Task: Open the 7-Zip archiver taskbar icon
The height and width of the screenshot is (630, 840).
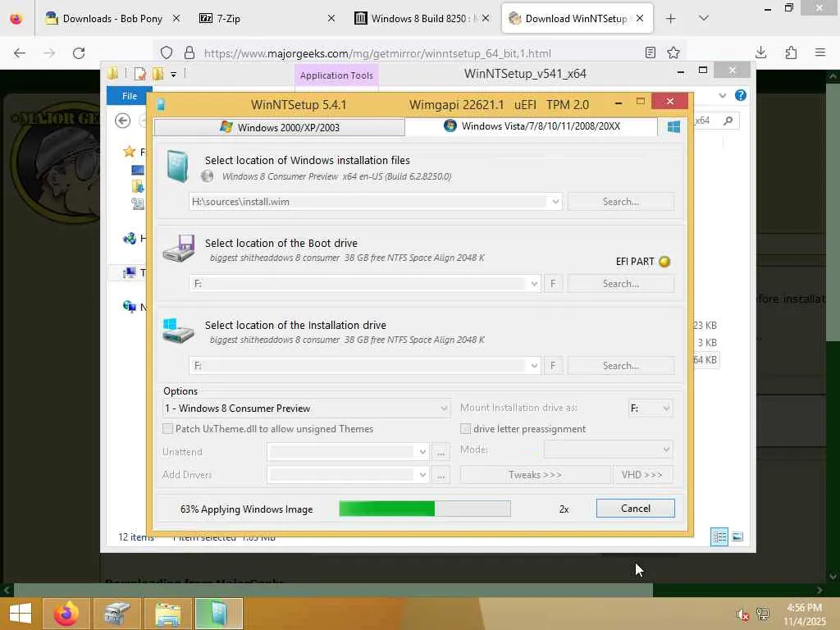Action: click(116, 614)
